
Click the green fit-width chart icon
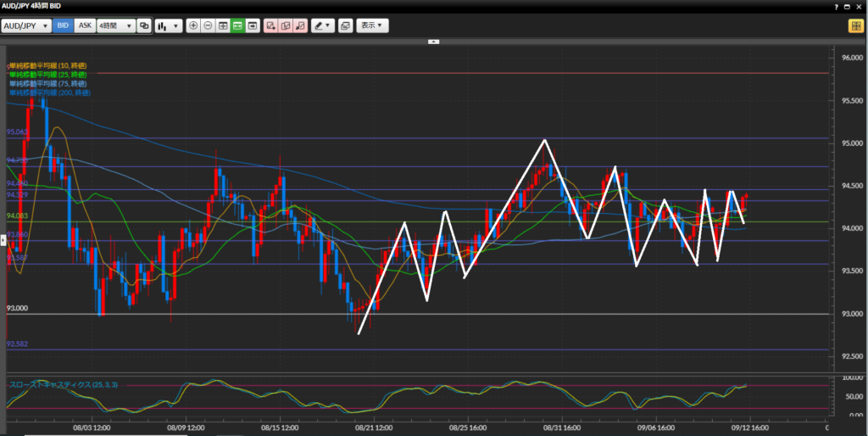(238, 25)
